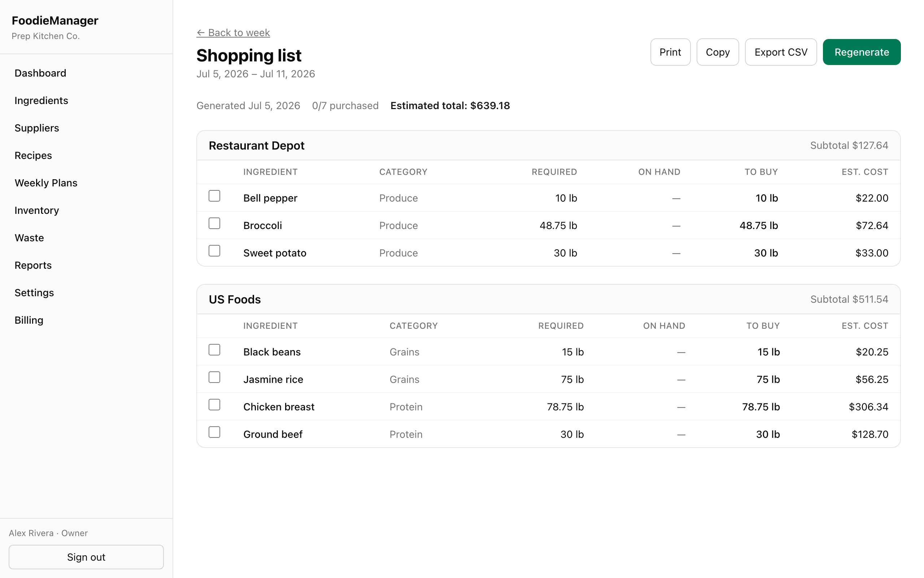Click the $56.25 jasmine rice cost

coord(872,380)
